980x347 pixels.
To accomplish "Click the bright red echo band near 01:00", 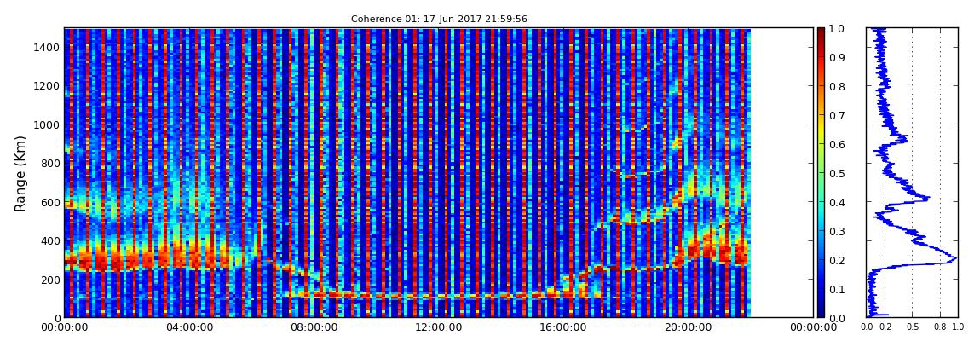I will (94, 260).
